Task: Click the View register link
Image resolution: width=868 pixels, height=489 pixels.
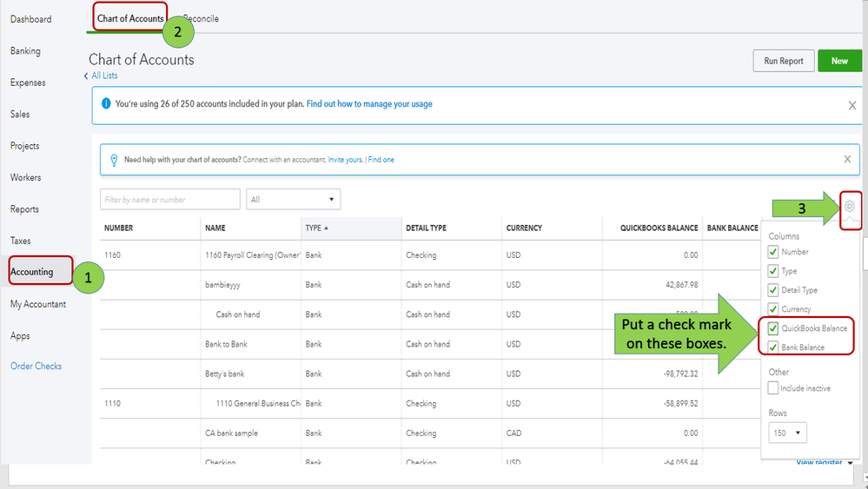Action: click(818, 462)
